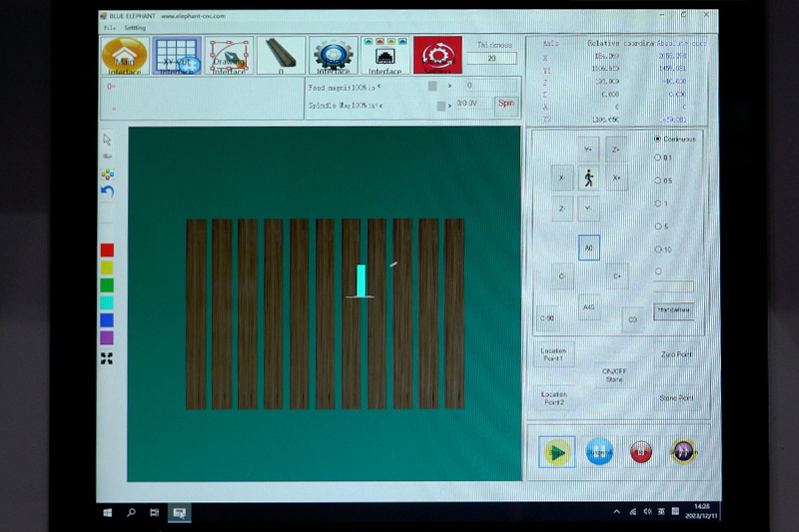Click the C-90 button

coord(547,318)
